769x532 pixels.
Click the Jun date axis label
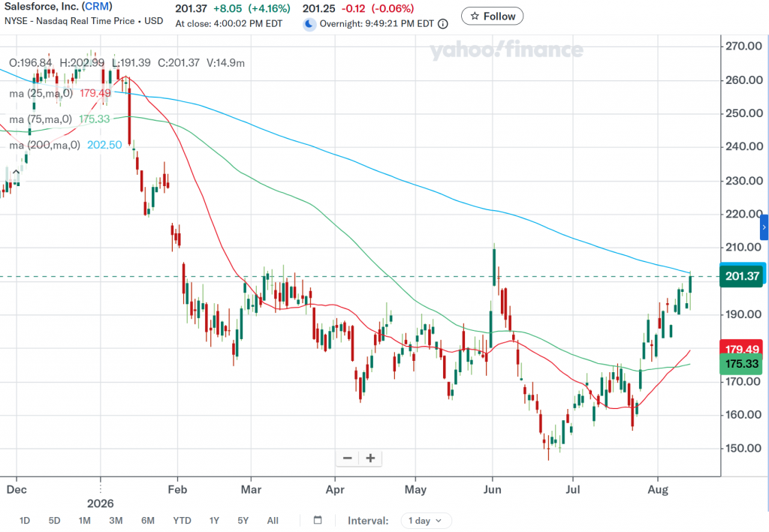[492, 489]
